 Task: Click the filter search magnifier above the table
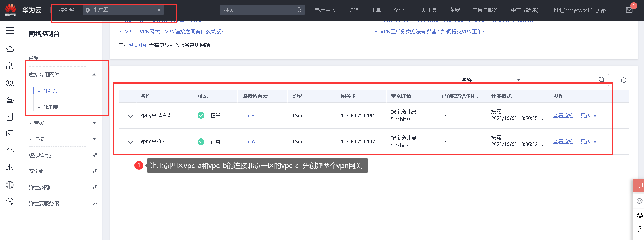601,80
